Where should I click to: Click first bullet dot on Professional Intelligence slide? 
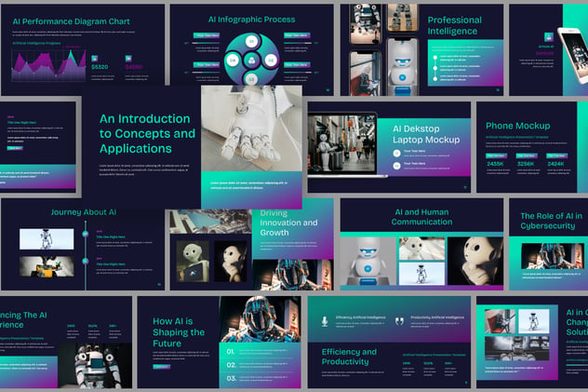click(x=435, y=58)
